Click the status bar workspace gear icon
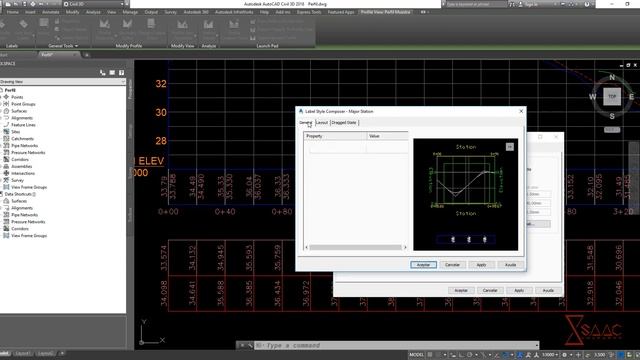 point(564,355)
